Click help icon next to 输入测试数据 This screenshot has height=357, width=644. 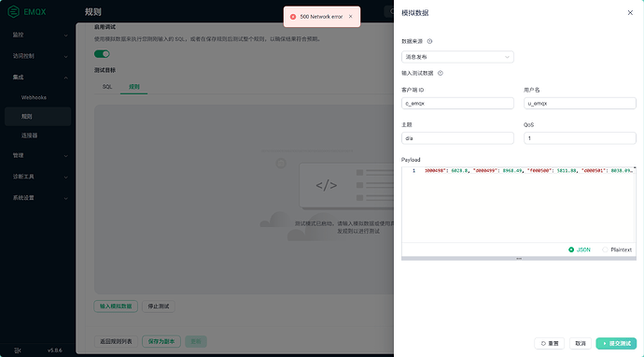click(x=441, y=73)
